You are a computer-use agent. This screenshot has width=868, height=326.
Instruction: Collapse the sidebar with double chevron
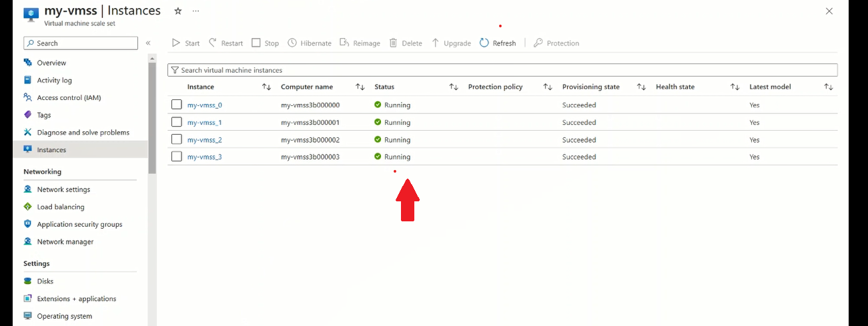[x=148, y=43]
